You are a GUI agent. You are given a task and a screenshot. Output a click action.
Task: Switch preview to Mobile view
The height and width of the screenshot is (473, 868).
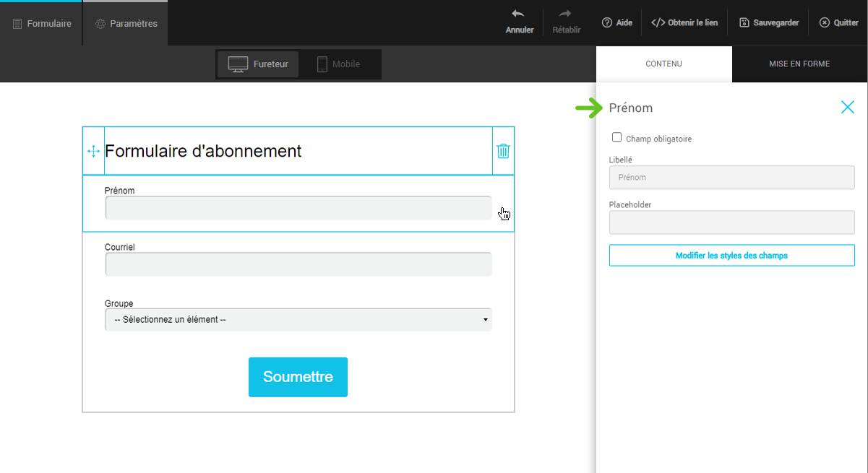[x=338, y=64]
